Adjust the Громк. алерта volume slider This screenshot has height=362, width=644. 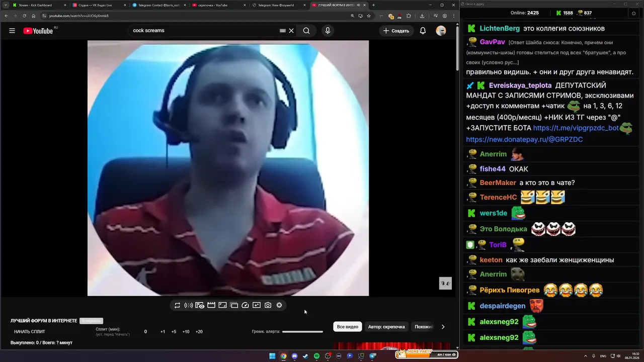point(302,332)
